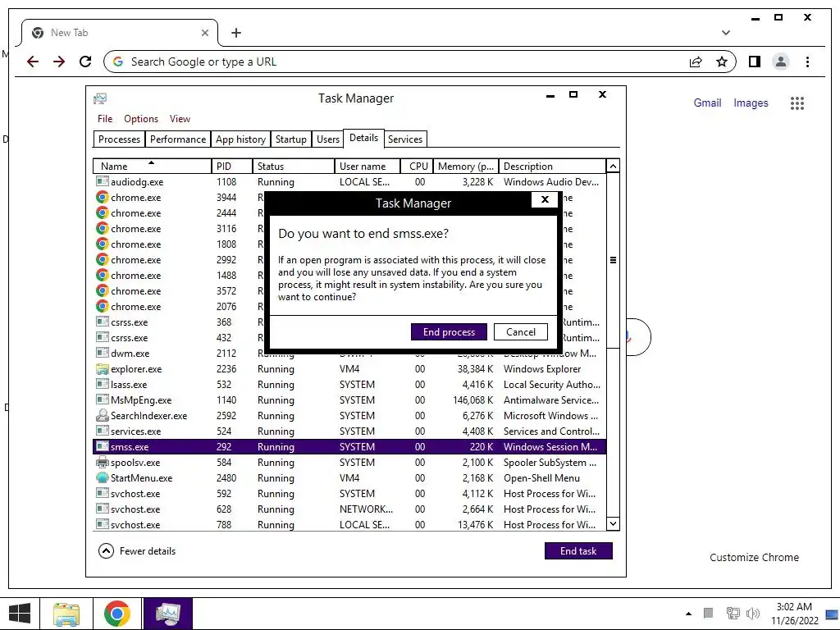This screenshot has height=630, width=840.
Task: Bookmark this tab with the star icon
Action: [722, 62]
